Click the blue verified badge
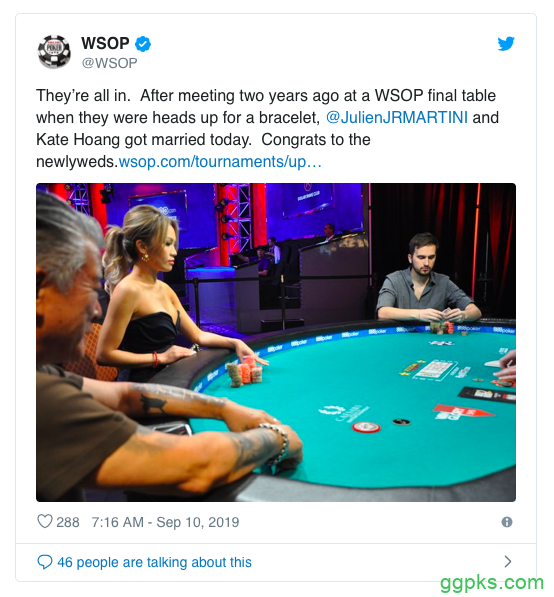This screenshot has height=597, width=554. pyautogui.click(x=143, y=44)
